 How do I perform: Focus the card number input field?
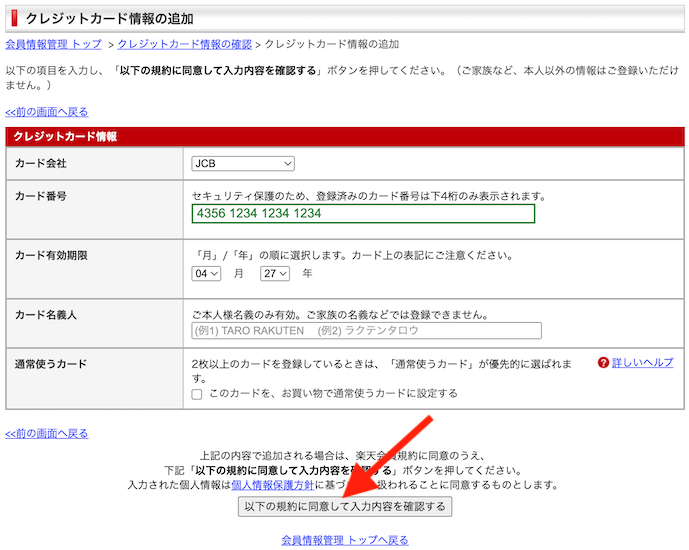[363, 214]
